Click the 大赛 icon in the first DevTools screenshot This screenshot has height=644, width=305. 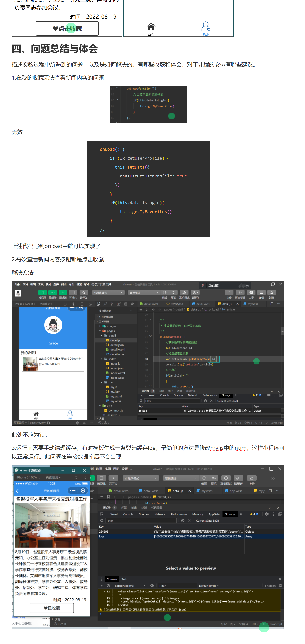[x=251, y=293]
